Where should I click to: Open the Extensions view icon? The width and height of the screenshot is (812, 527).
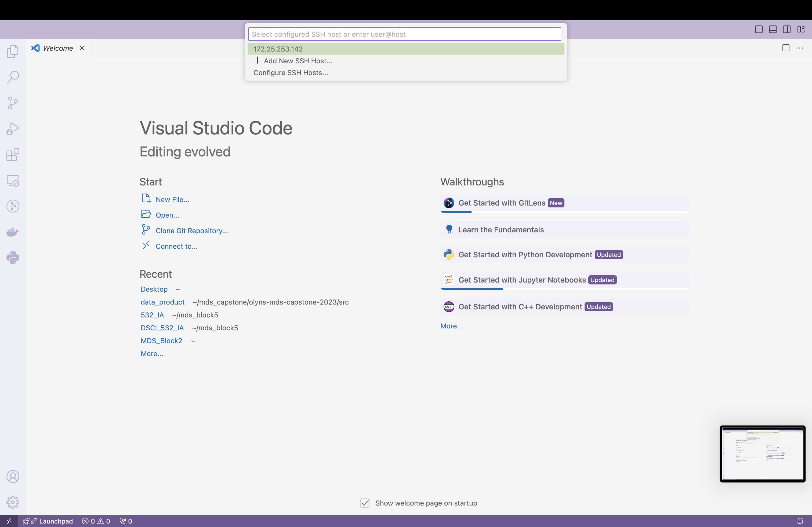(13, 155)
